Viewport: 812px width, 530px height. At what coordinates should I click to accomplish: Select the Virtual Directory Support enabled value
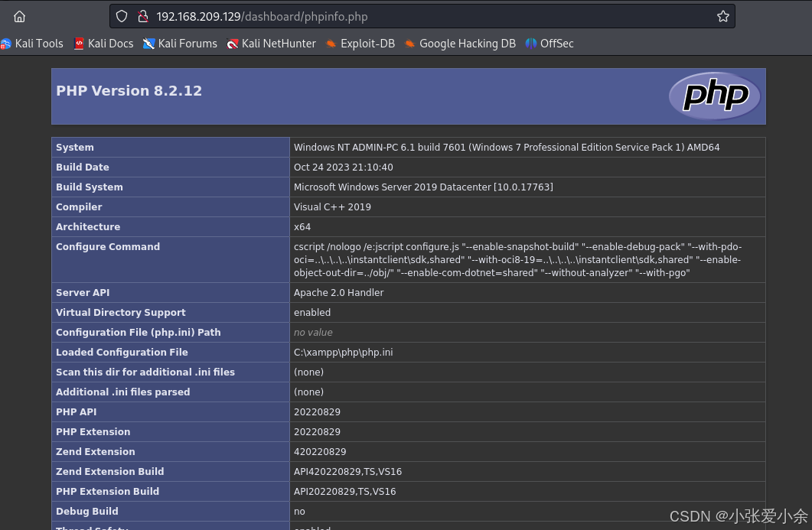(x=311, y=313)
